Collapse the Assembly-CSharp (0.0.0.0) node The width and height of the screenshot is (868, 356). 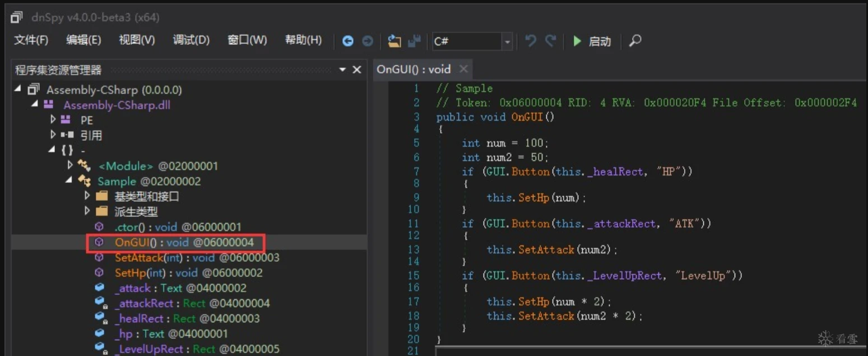click(18, 89)
